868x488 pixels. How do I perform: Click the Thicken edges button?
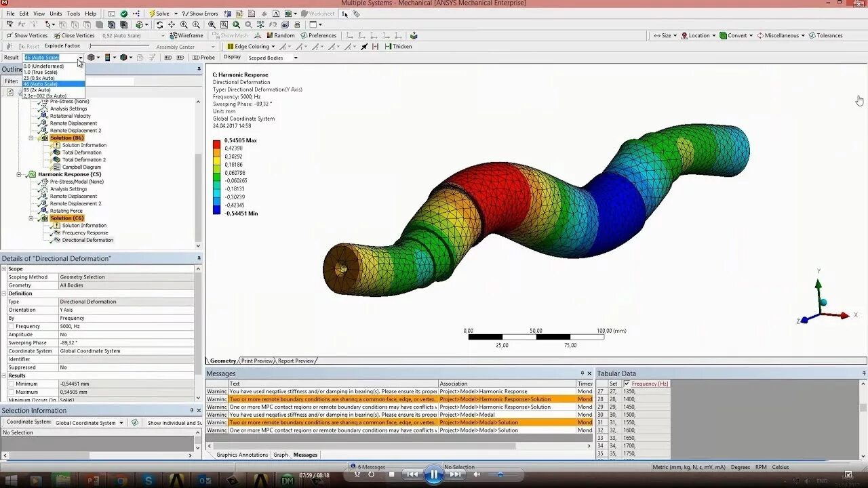tap(398, 47)
